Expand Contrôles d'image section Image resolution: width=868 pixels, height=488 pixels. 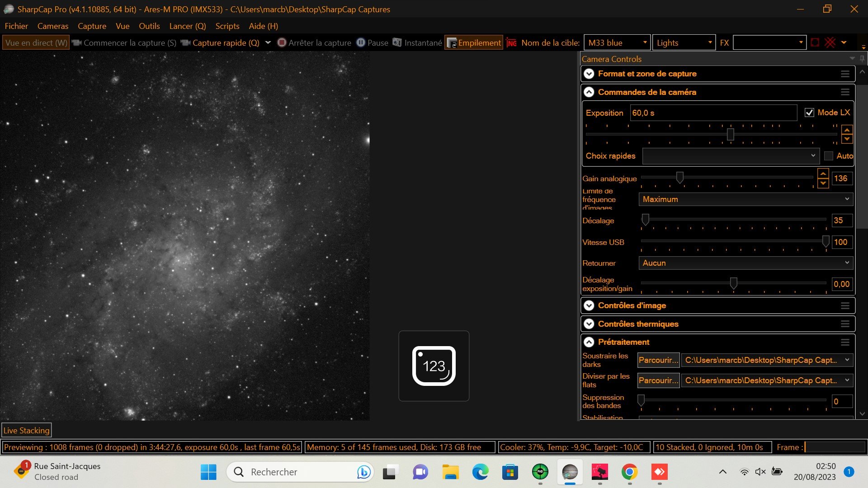(589, 305)
